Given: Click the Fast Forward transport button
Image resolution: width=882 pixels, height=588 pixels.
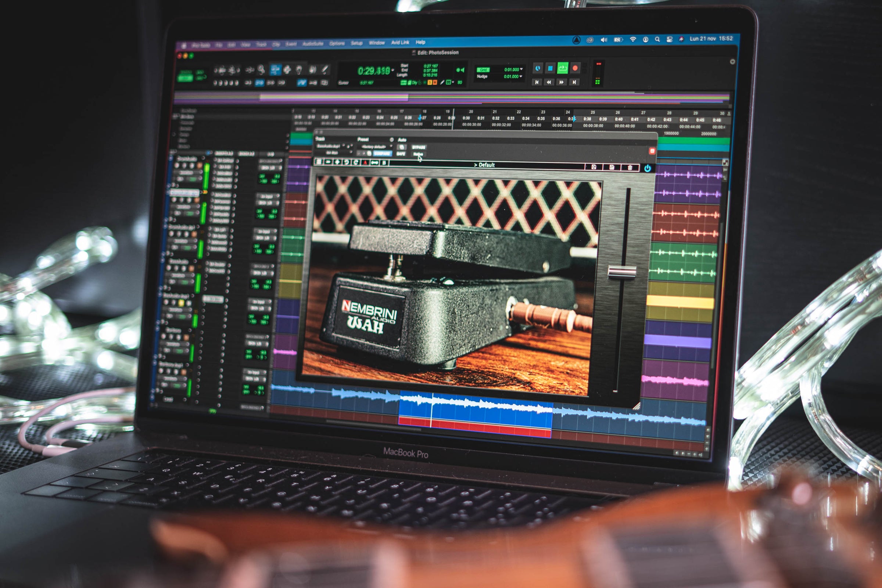Looking at the screenshot, I should [x=562, y=82].
